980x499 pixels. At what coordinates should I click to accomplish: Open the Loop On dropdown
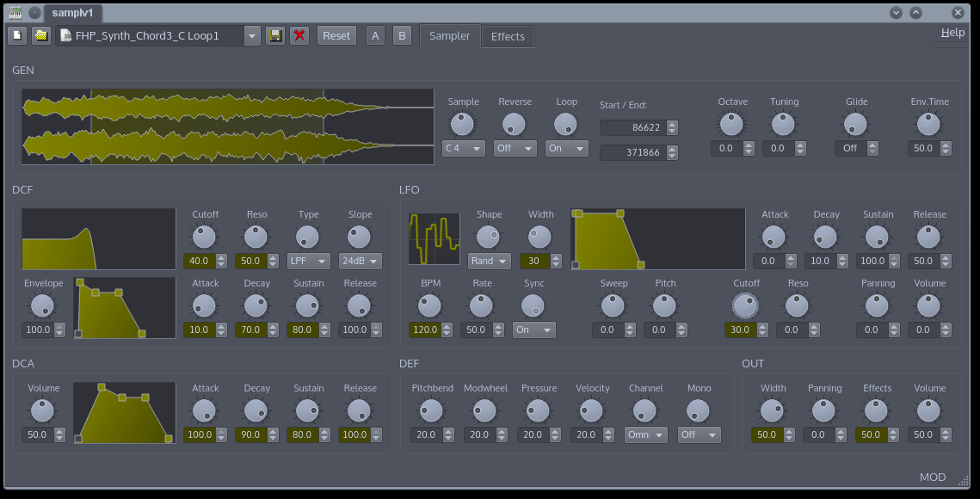[567, 148]
